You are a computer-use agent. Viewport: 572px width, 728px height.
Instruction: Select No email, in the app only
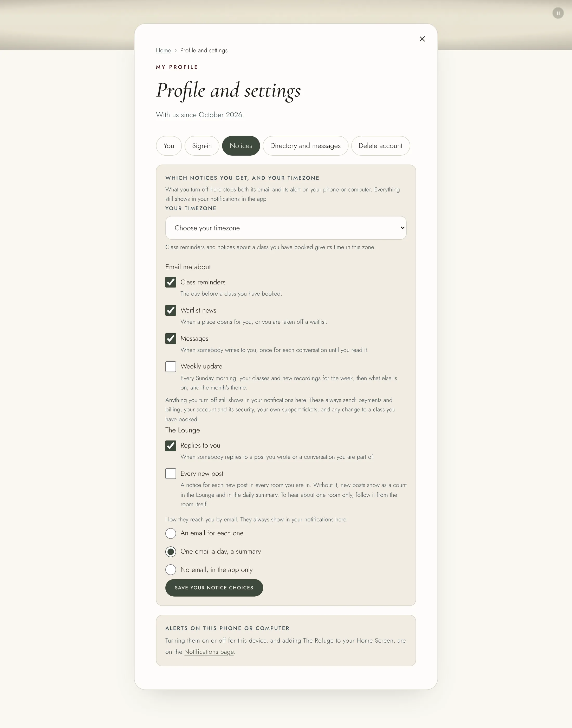[x=171, y=570]
